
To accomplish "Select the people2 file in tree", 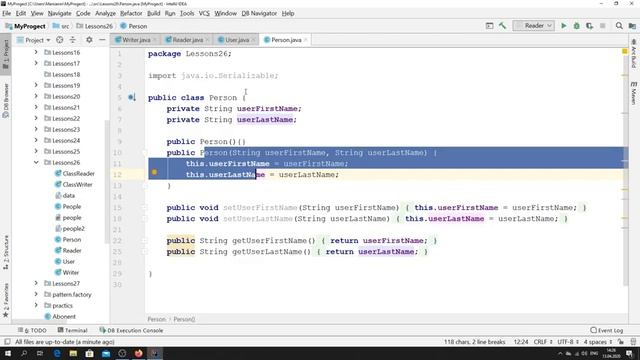I will click(x=70, y=229).
